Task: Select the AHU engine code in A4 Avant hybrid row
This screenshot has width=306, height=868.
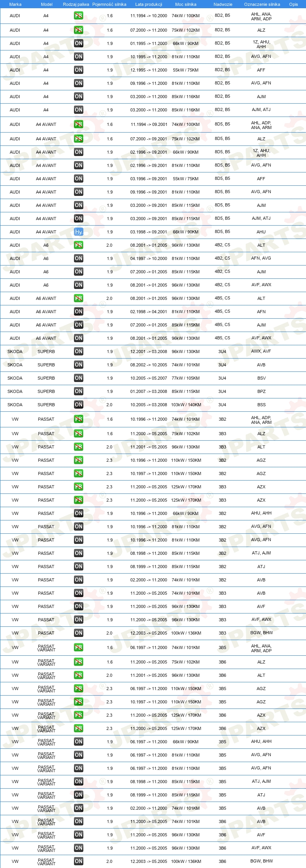Action: pyautogui.click(x=261, y=232)
